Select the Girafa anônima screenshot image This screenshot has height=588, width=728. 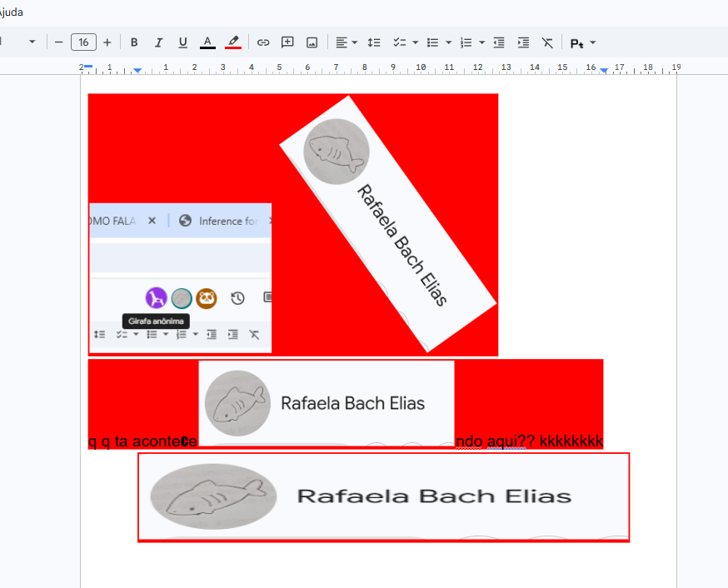click(x=180, y=277)
